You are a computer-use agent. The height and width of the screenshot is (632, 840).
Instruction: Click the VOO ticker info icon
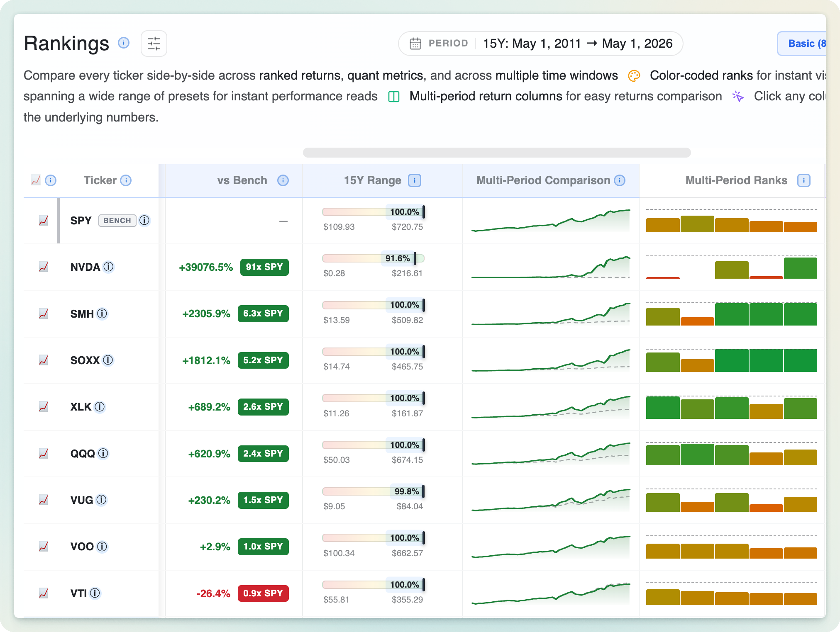tap(102, 547)
